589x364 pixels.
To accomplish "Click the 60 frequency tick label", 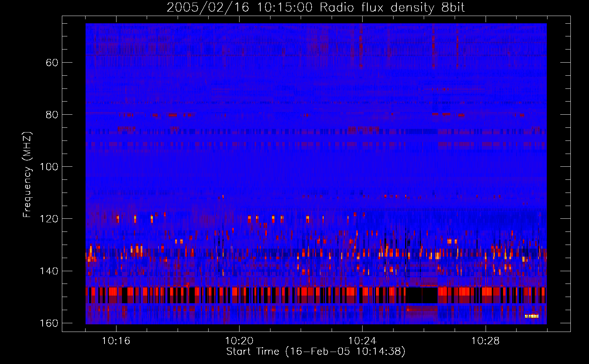I will coord(52,63).
